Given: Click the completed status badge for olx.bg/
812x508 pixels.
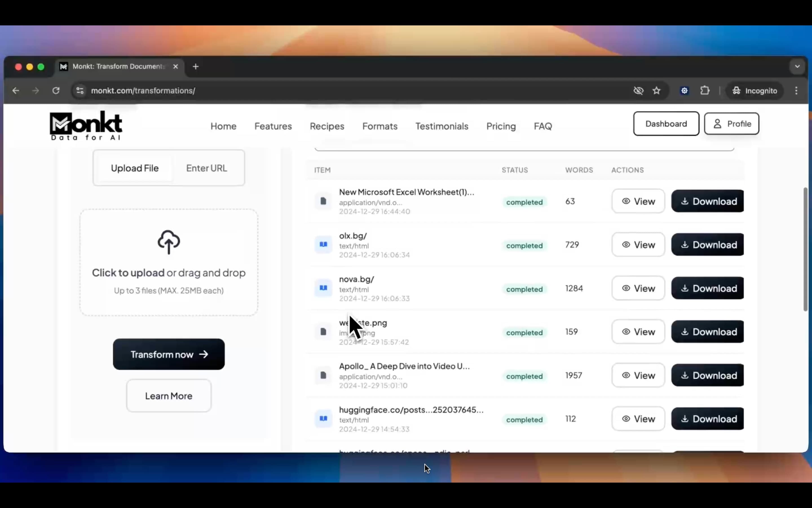Looking at the screenshot, I should click(524, 246).
